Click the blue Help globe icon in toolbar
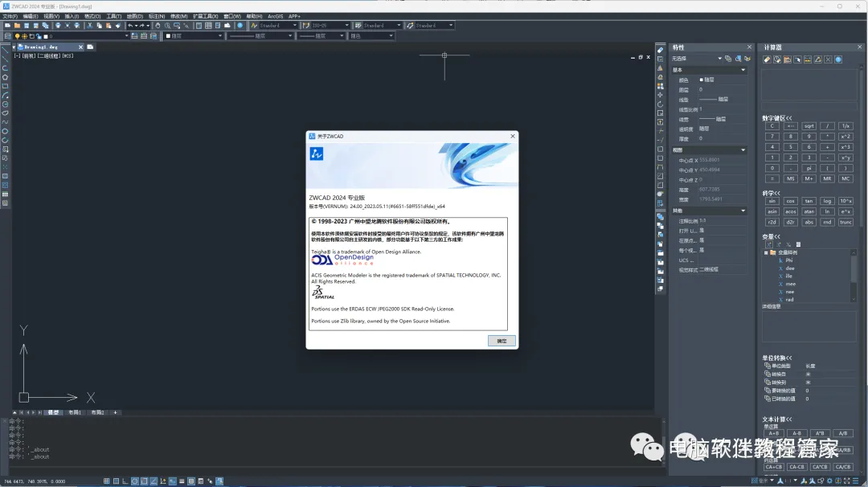This screenshot has width=868, height=487. pyautogui.click(x=240, y=26)
